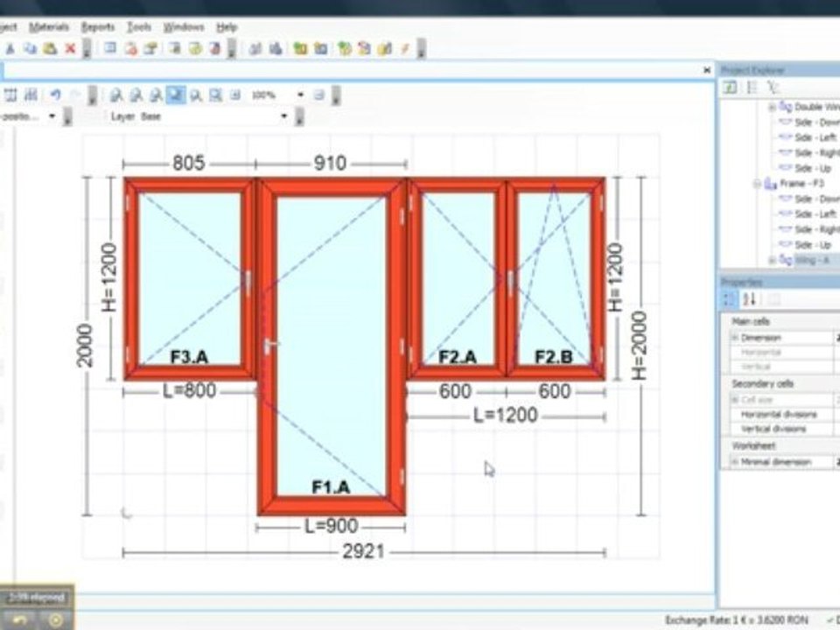
Task: Select Side - Left under Frame - F3
Action: tap(815, 213)
